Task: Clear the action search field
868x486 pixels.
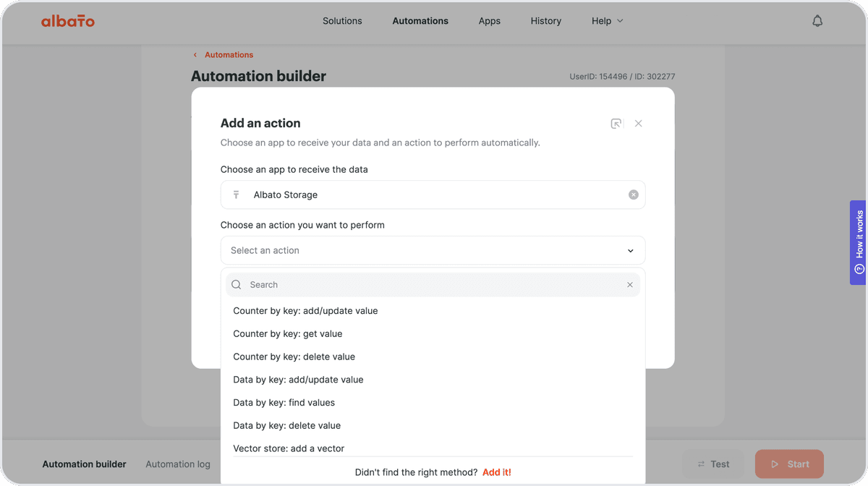Action: [x=630, y=285]
